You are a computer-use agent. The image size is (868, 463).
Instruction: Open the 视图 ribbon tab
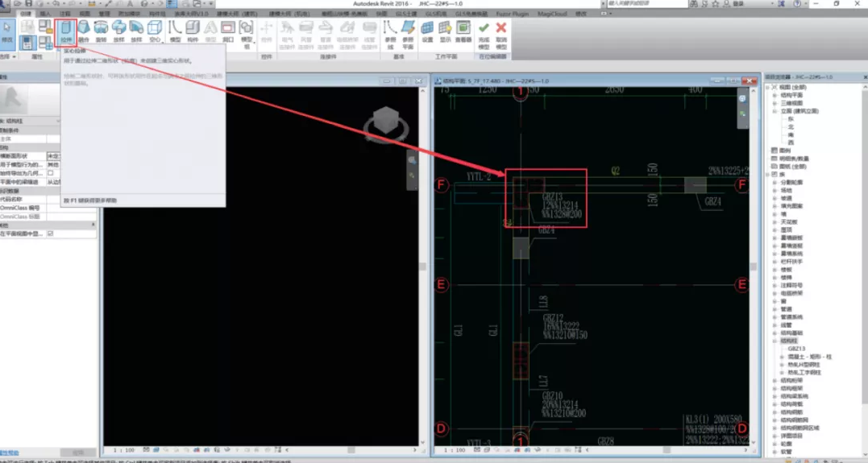point(84,13)
